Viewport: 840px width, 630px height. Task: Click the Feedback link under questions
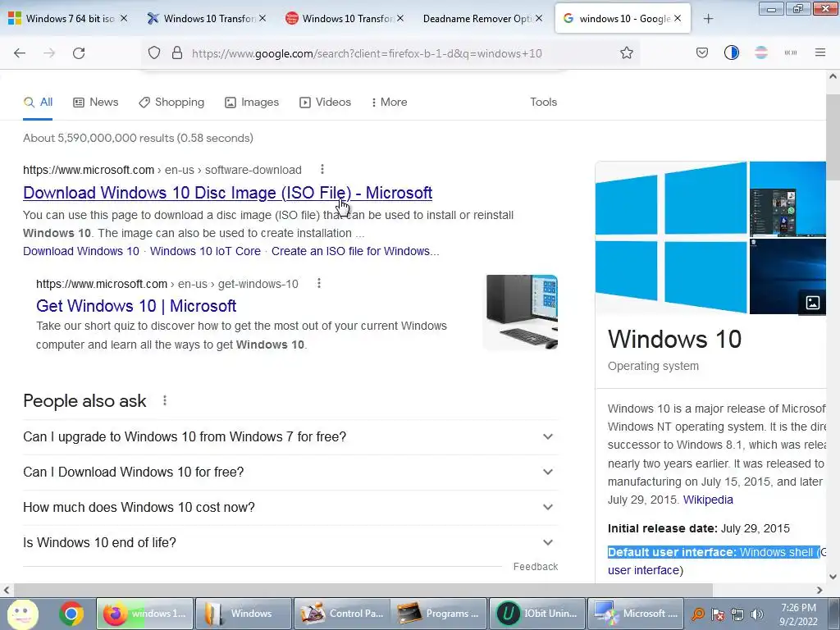tap(535, 567)
